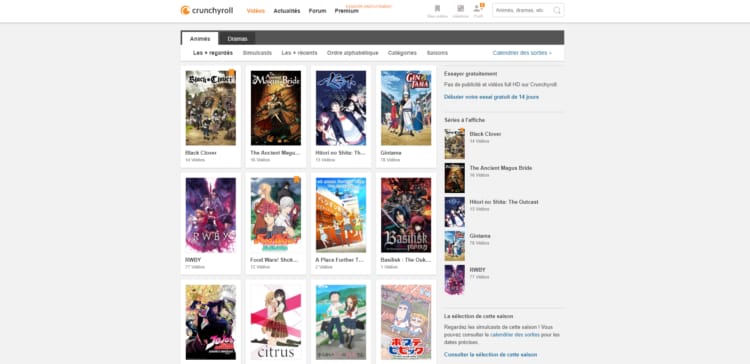Click the magnifier search icon
This screenshot has width=750, height=364.
(x=557, y=10)
